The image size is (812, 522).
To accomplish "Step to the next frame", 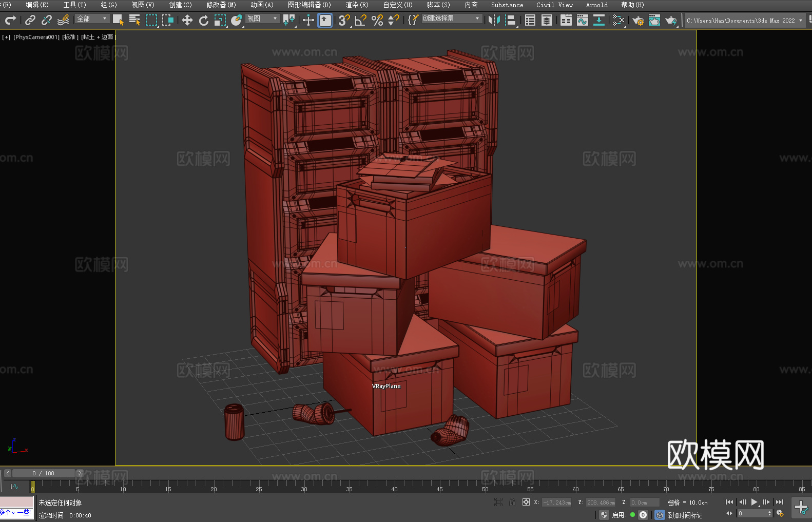I will click(x=766, y=502).
